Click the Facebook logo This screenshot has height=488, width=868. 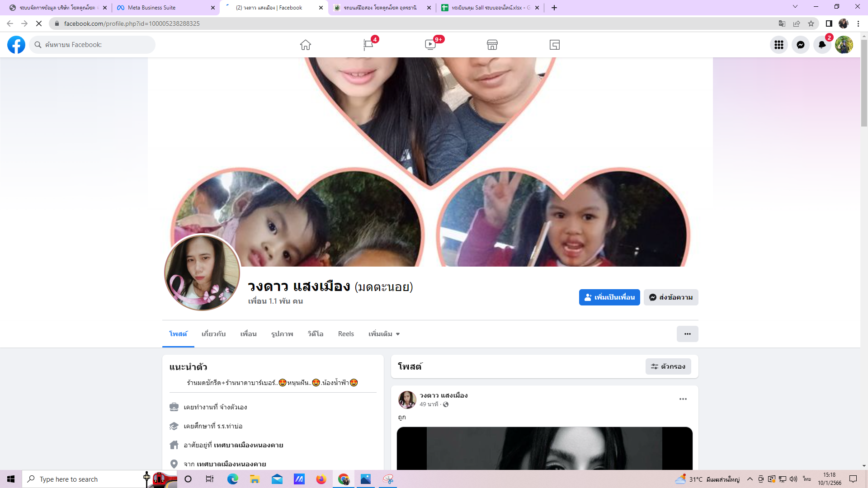tap(16, 45)
